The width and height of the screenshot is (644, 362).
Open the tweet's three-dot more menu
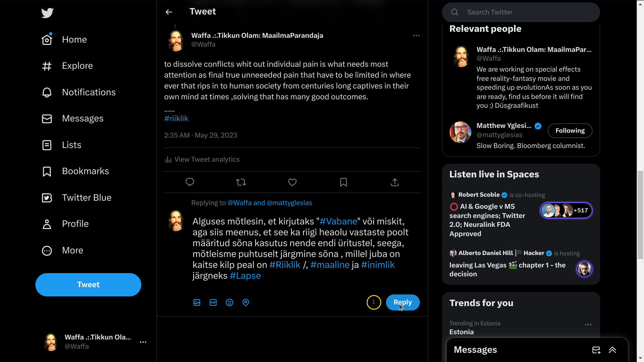(416, 35)
